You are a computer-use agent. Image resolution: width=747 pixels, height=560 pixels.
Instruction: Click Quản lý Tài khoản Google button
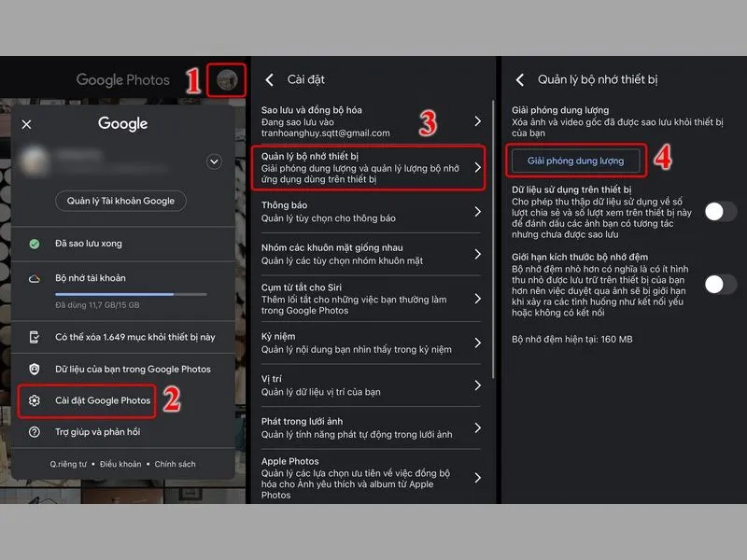click(x=120, y=201)
